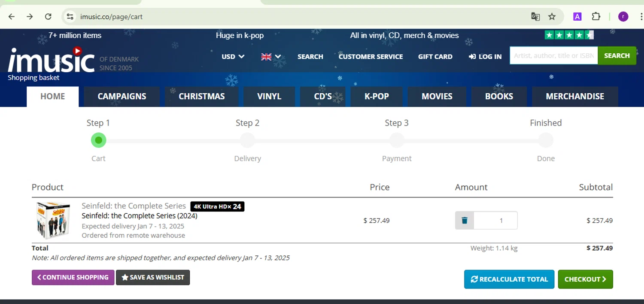Open the purple A extension icon
The width and height of the screenshot is (644, 304).
pos(577,17)
